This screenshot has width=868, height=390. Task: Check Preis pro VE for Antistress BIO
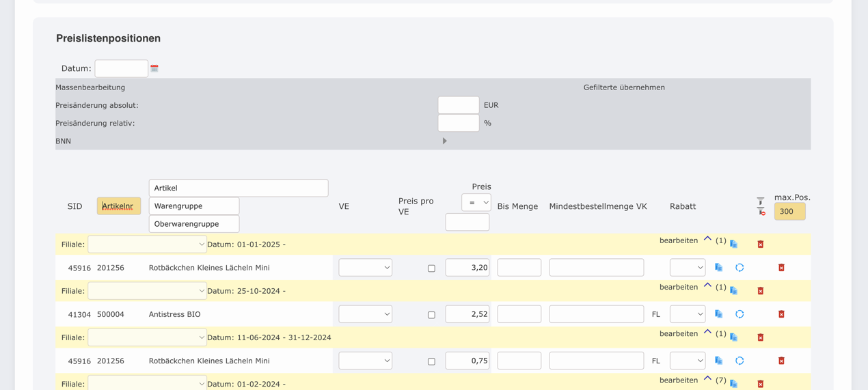[431, 315]
